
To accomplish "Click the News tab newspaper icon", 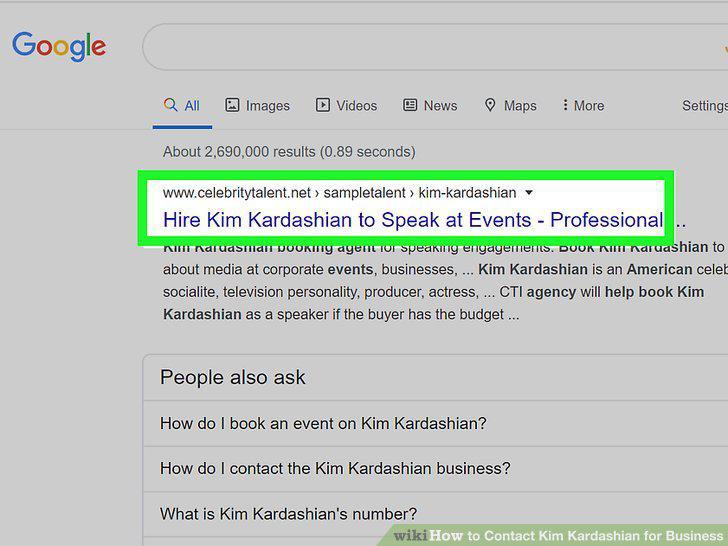I will click(410, 105).
